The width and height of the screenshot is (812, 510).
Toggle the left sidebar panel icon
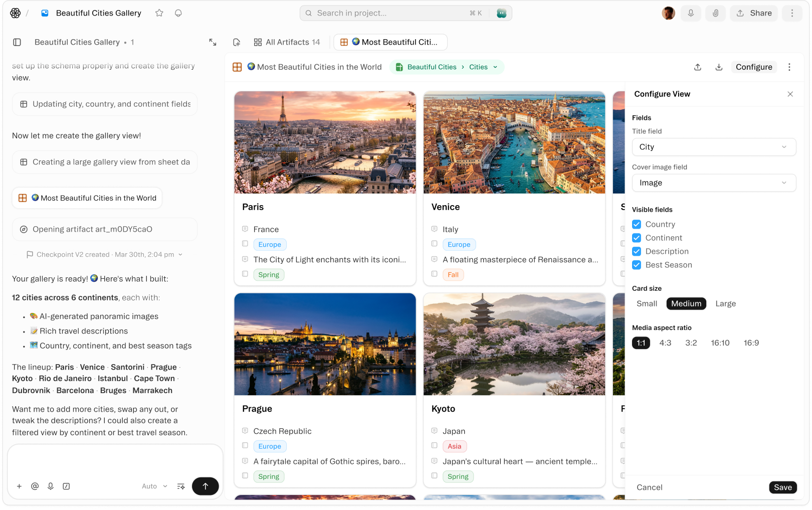coord(17,42)
